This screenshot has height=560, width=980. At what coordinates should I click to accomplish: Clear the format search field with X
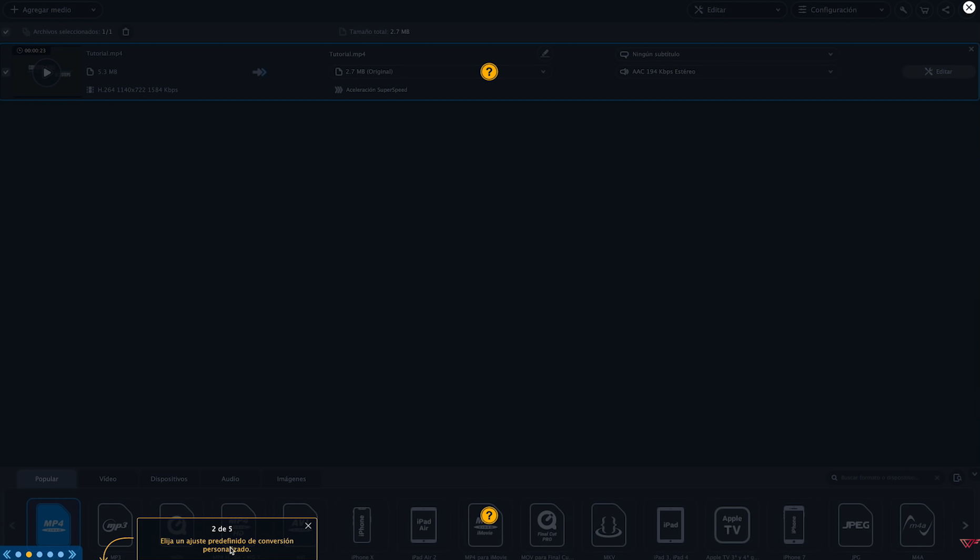937,478
